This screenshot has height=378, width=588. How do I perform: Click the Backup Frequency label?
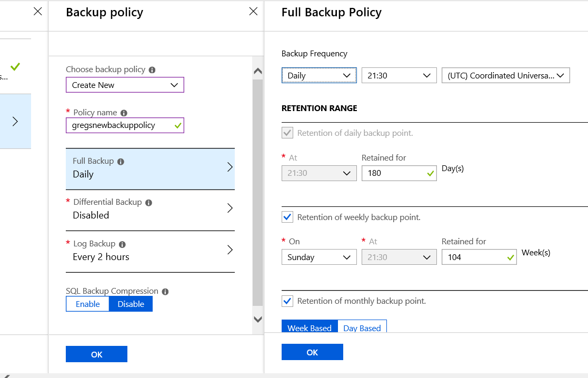pos(314,54)
